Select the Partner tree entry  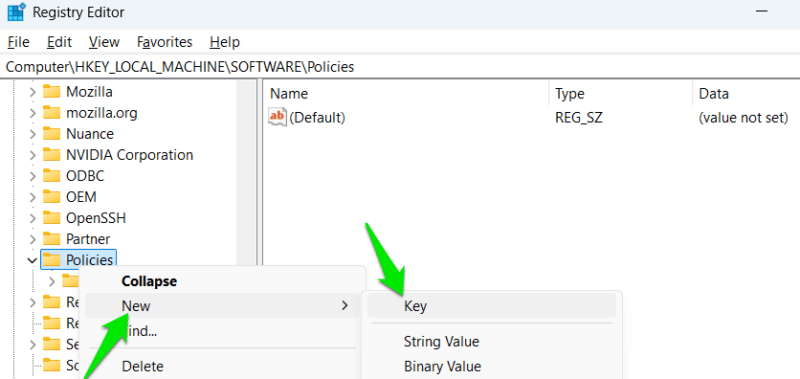click(x=88, y=239)
